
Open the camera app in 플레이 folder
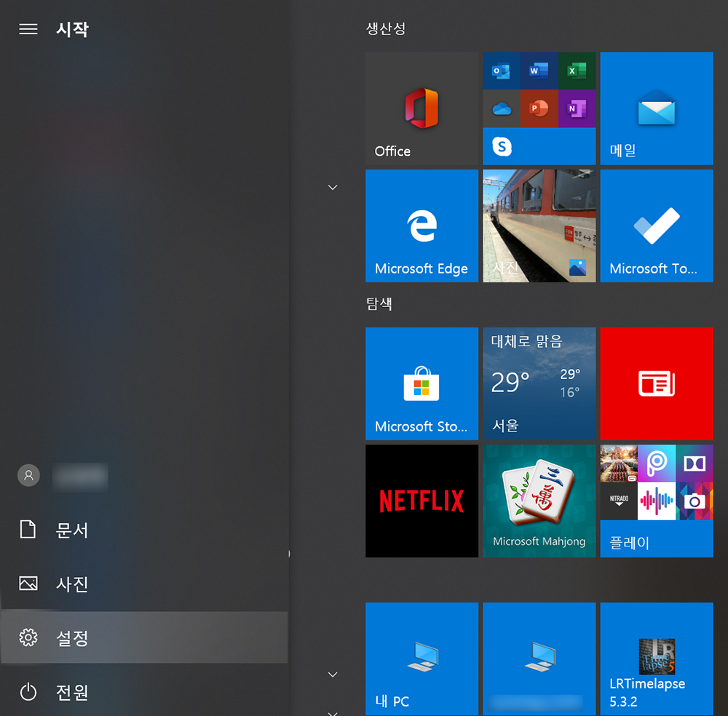point(695,501)
